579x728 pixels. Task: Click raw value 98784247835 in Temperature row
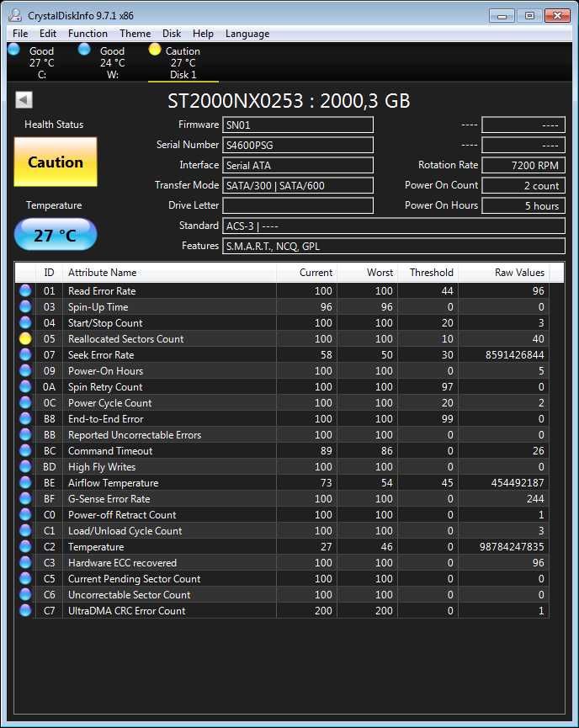click(512, 547)
